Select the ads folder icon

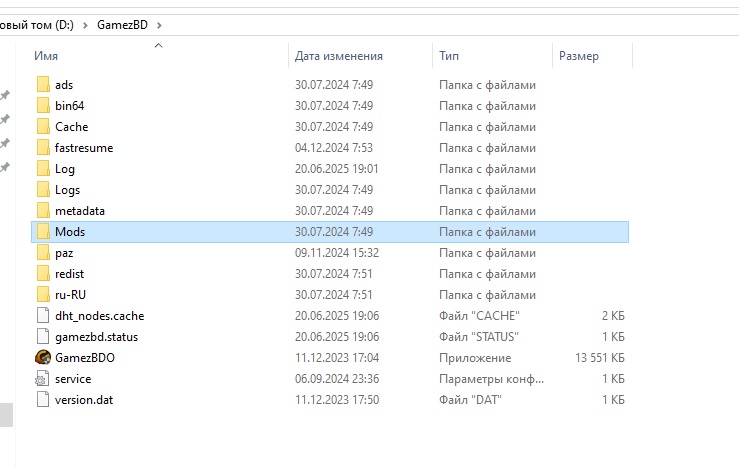pyautogui.click(x=42, y=85)
